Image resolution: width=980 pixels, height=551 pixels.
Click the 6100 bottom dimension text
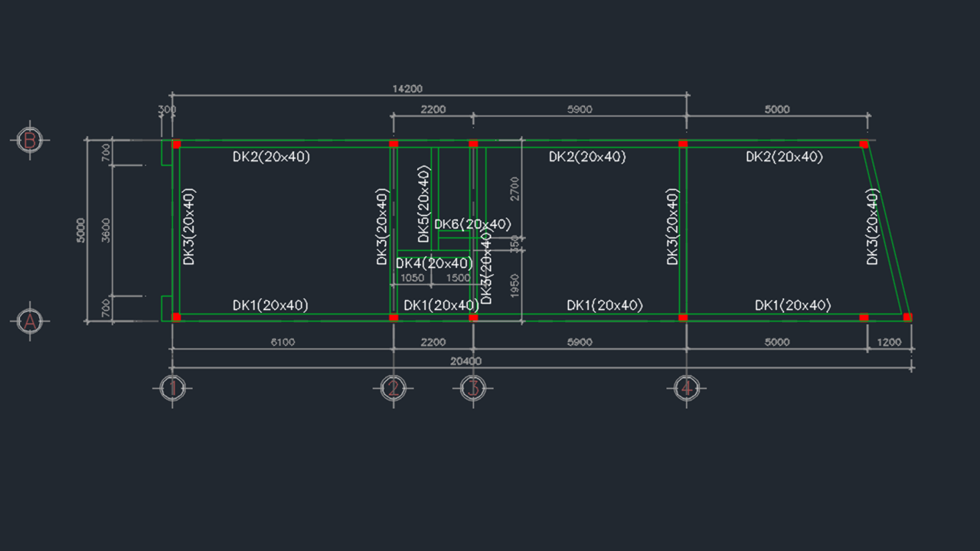(283, 342)
